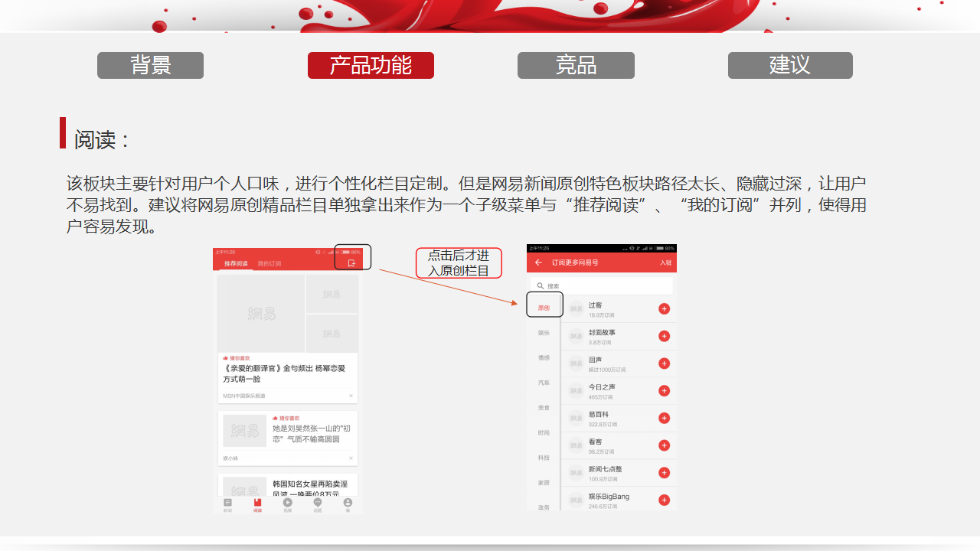Open the 易百科 channel name
The height and width of the screenshot is (551, 980).
599,414
